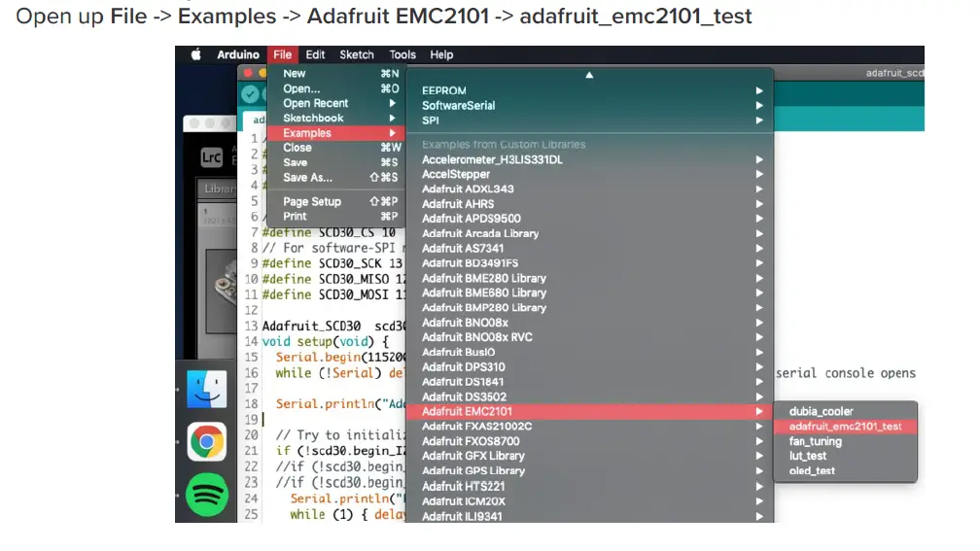Click the Arduino Verify checkmark button

click(250, 94)
